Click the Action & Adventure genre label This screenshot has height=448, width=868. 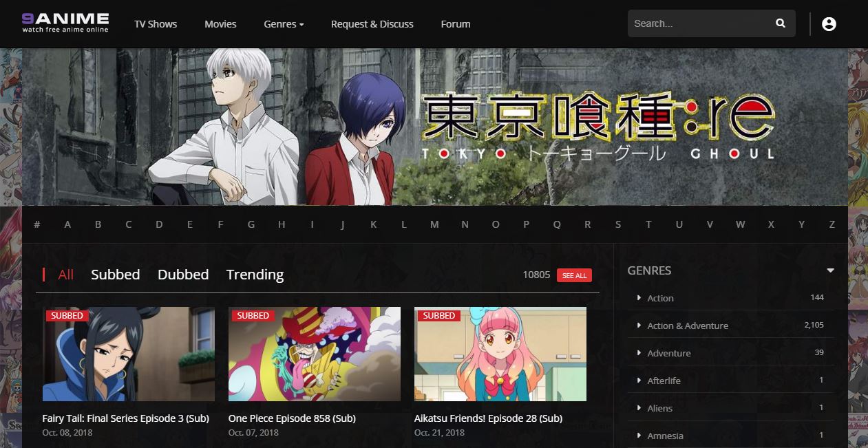click(688, 326)
